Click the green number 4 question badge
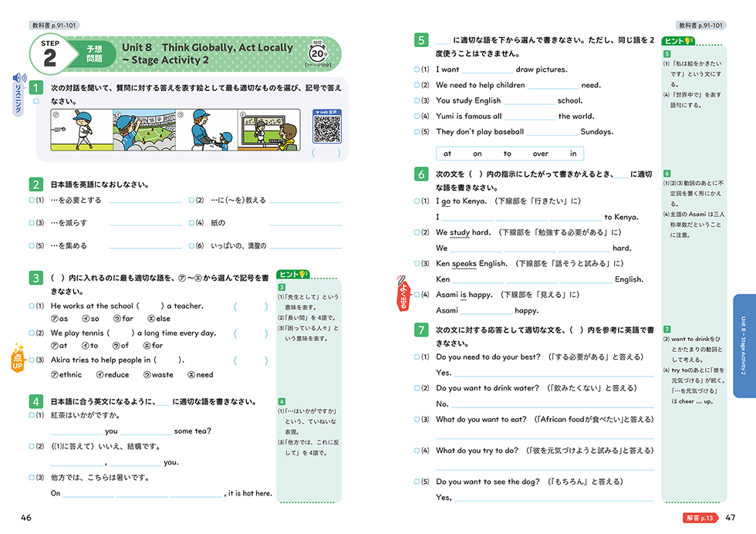The width and height of the screenshot is (756, 534). [35, 401]
